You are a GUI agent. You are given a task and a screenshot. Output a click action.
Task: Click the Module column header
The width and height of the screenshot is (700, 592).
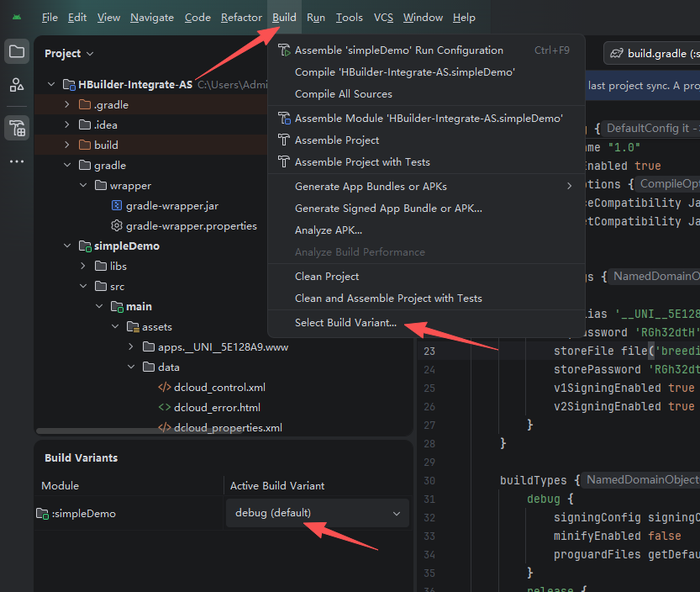click(60, 486)
